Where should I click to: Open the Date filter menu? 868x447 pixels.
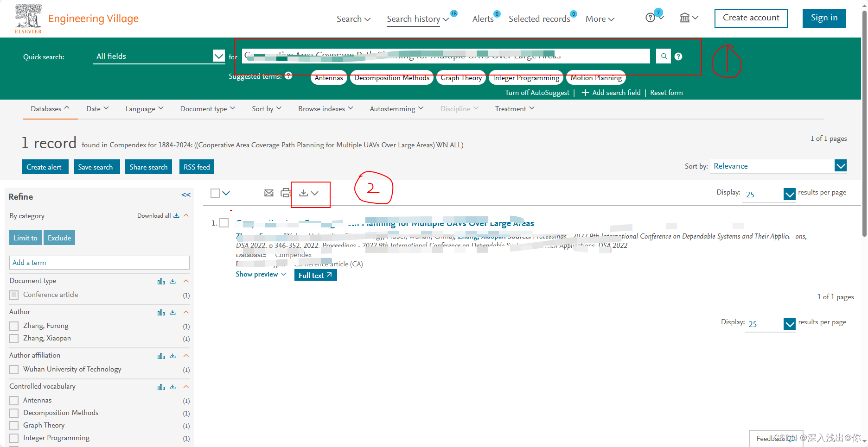[97, 108]
